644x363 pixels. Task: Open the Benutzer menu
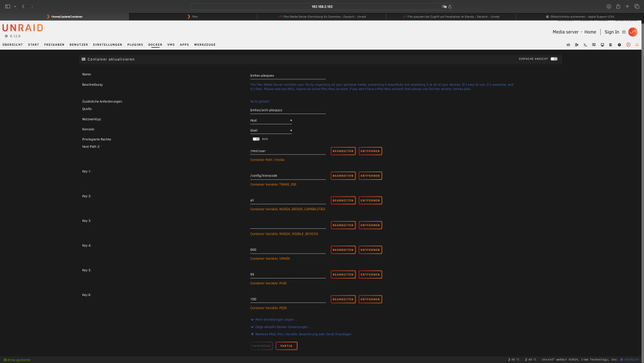(79, 44)
